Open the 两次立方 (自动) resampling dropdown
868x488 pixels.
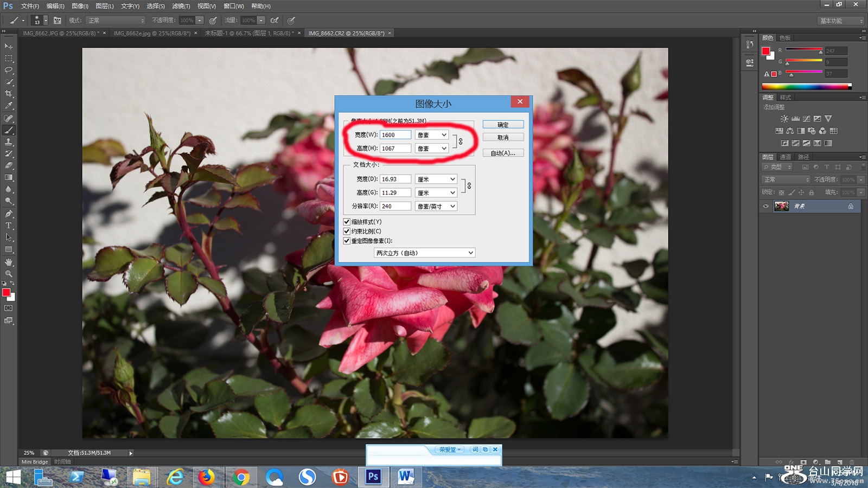[x=424, y=253]
